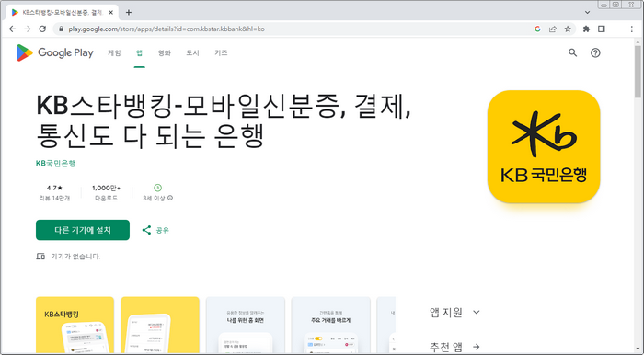The width and height of the screenshot is (644, 355).
Task: Click the 1,000만+ 다운로드 count
Action: pyautogui.click(x=107, y=192)
